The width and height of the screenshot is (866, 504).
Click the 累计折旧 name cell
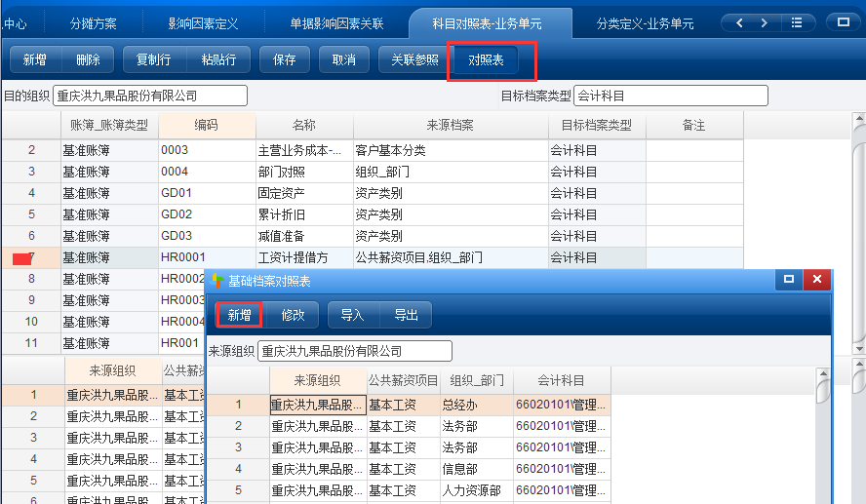(304, 214)
